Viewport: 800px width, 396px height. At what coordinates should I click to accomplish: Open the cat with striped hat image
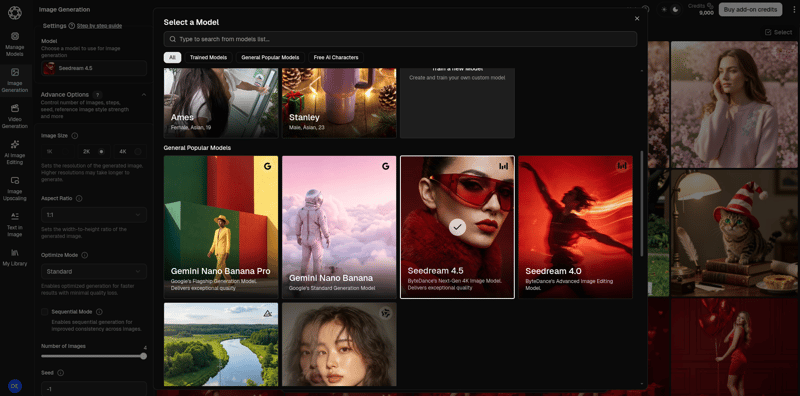pos(734,233)
